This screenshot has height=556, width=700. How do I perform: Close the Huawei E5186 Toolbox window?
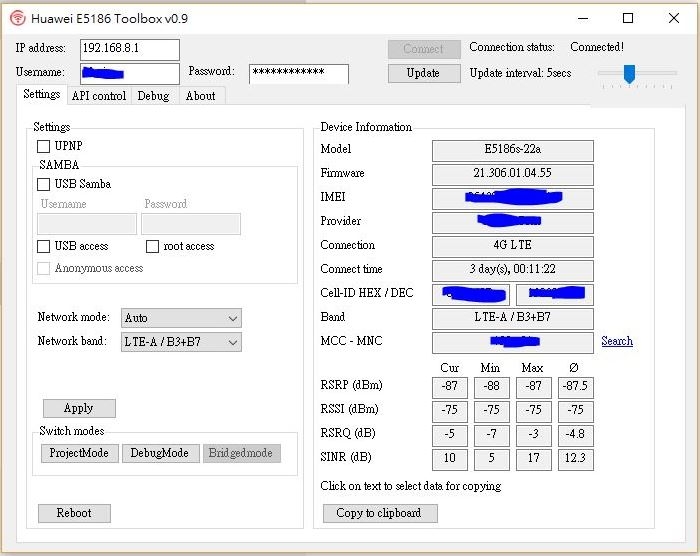point(674,18)
